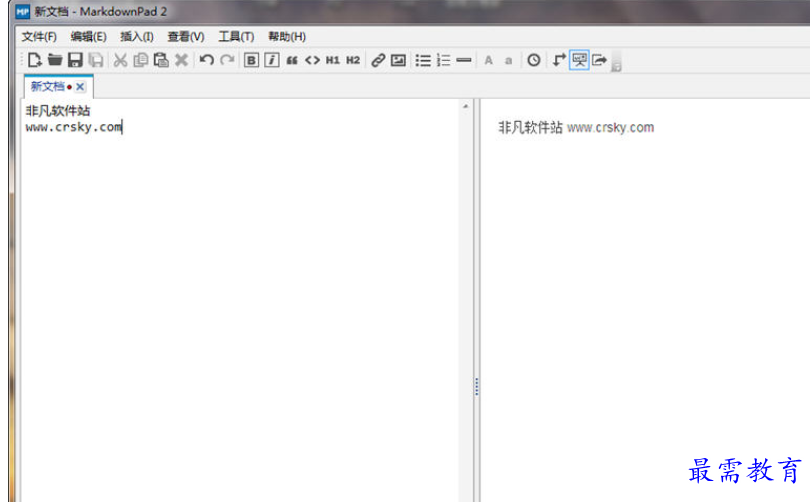Image resolution: width=810 pixels, height=502 pixels.
Task: Insert timestamp using the clock icon
Action: pos(534,60)
